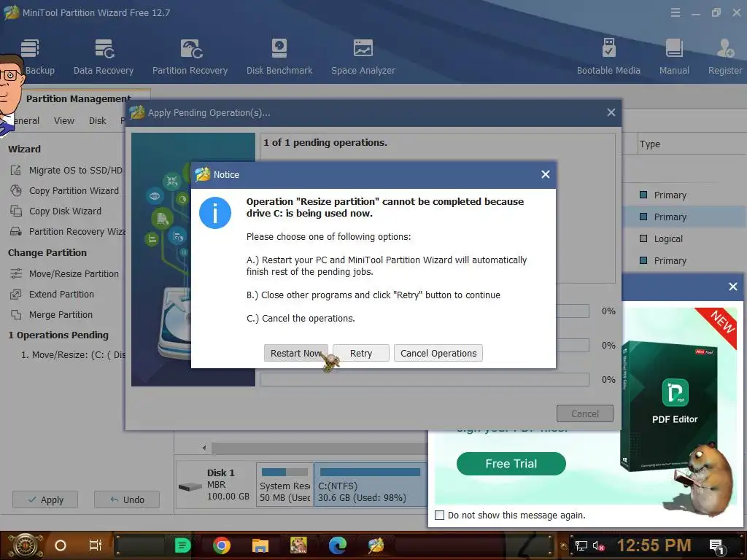Click Cancel Operations button
Screen dimensions: 747x560
pos(438,353)
